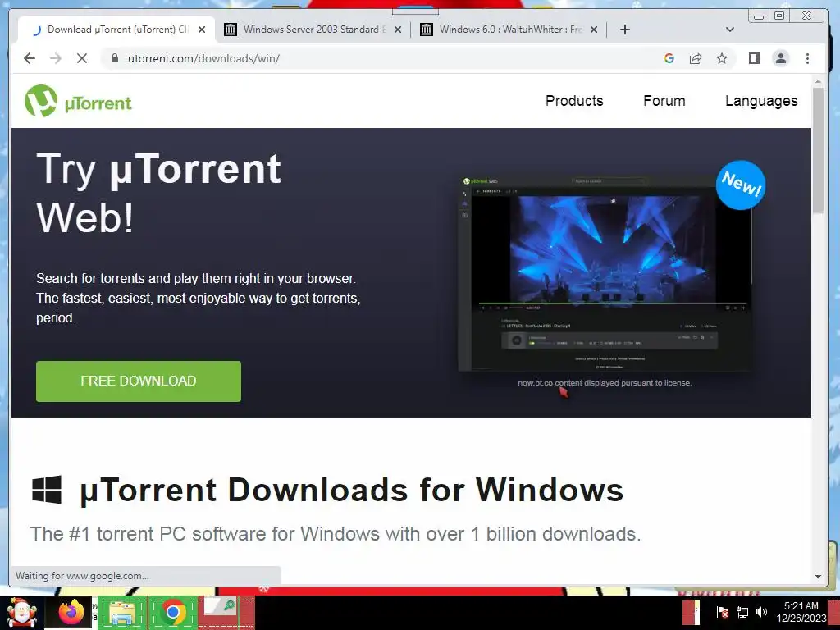840x630 pixels.
Task: Switch to the Windows Server 2003 Standard tab
Action: (313, 30)
